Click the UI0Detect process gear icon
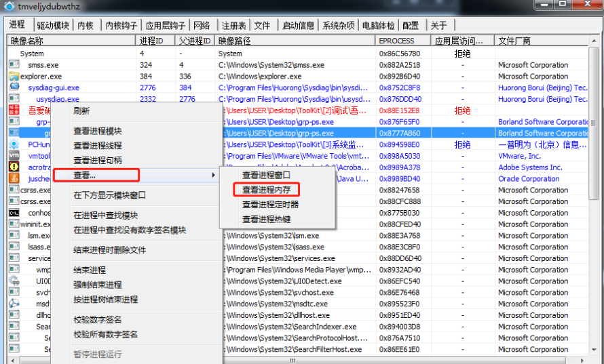Screen dimensions: 604x364 pos(14,281)
